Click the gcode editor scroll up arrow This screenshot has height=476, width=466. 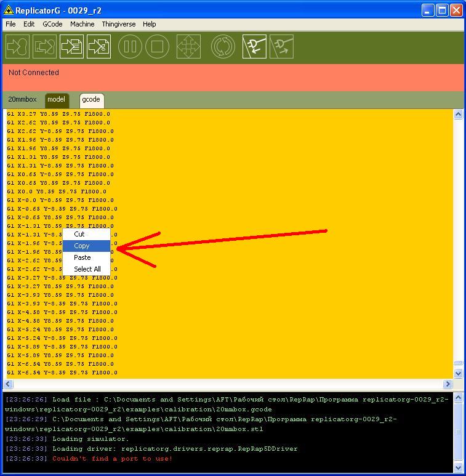458,114
